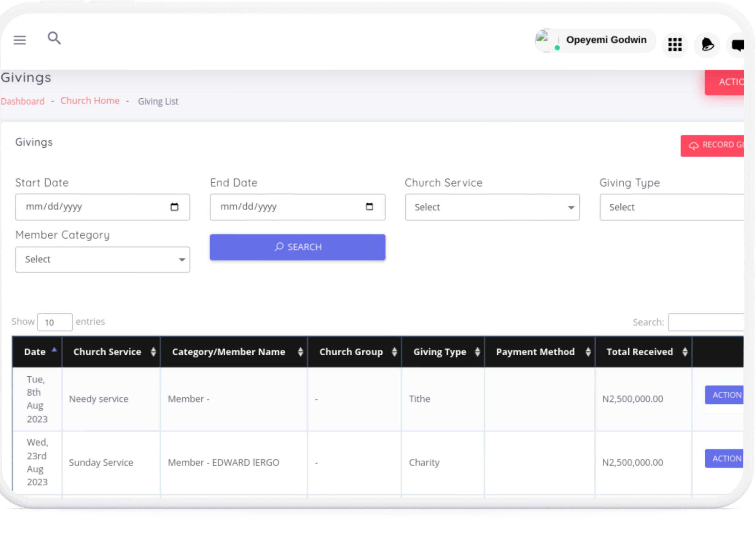Image resolution: width=756 pixels, height=536 pixels.
Task: Open End Date calendar picker icon
Action: pyautogui.click(x=369, y=207)
